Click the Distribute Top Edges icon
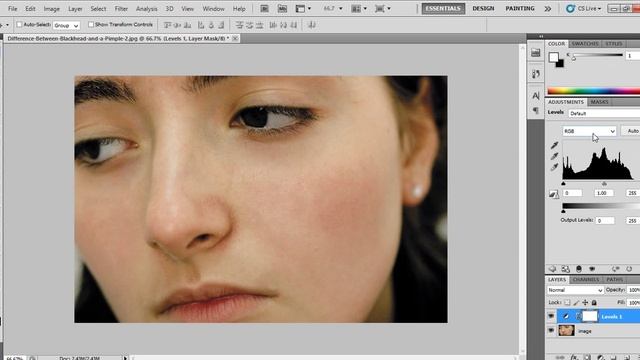The height and width of the screenshot is (360, 640). (x=239, y=25)
